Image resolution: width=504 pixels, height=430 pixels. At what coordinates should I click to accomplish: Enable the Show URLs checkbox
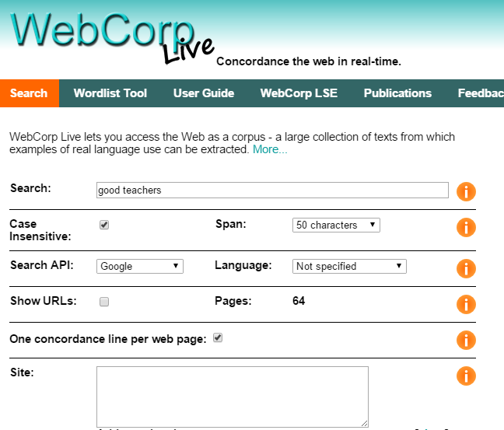point(104,302)
